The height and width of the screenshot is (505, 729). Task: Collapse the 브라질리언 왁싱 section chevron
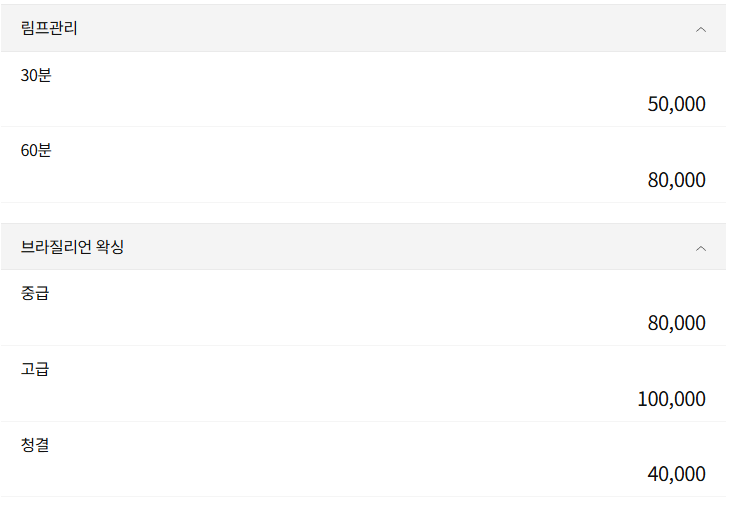point(700,248)
